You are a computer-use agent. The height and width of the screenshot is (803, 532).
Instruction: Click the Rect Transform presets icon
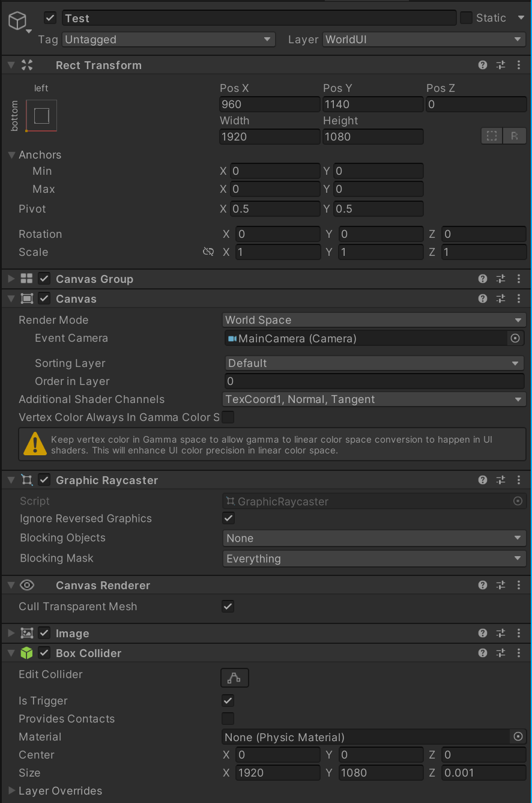click(501, 65)
